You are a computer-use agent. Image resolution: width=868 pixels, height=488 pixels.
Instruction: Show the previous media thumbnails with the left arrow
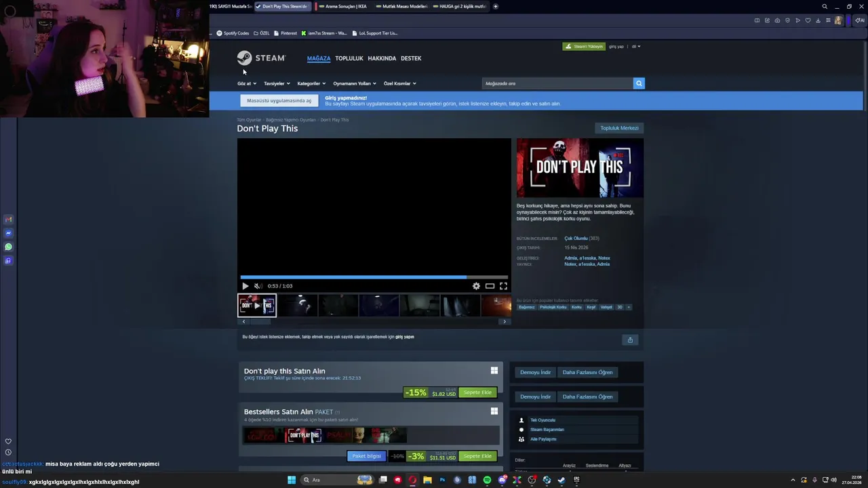(243, 321)
